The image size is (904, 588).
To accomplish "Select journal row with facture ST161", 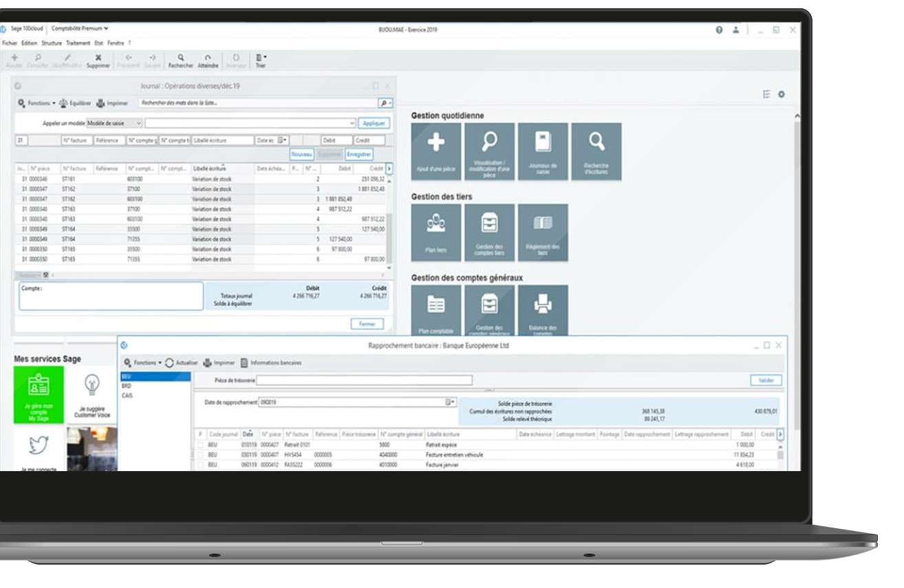I will [x=200, y=179].
